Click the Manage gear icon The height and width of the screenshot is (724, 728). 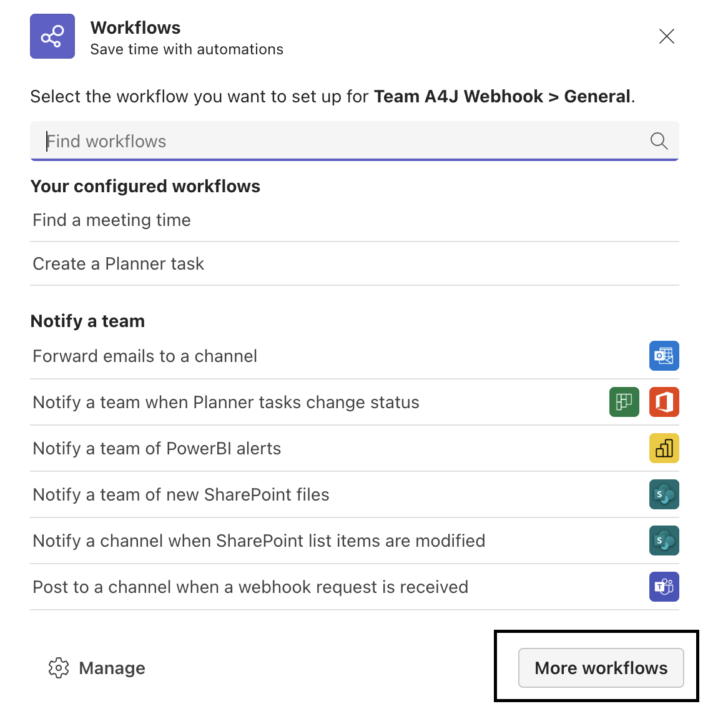click(59, 668)
